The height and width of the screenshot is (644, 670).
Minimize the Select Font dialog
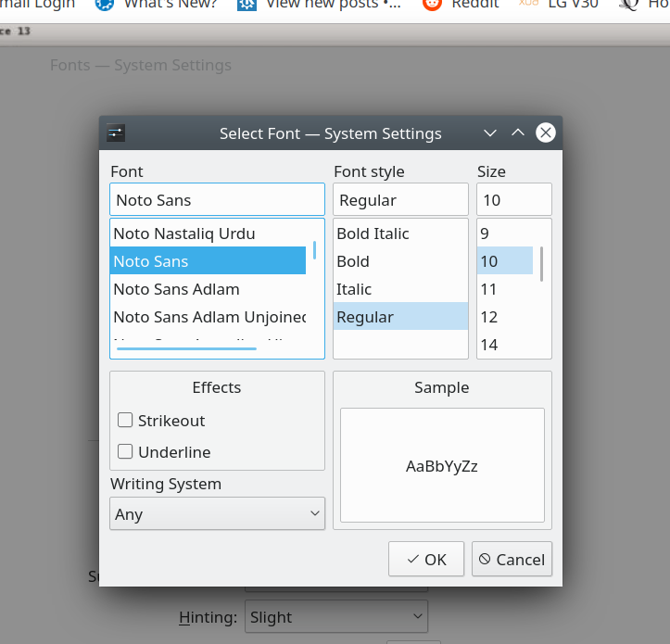pos(491,133)
